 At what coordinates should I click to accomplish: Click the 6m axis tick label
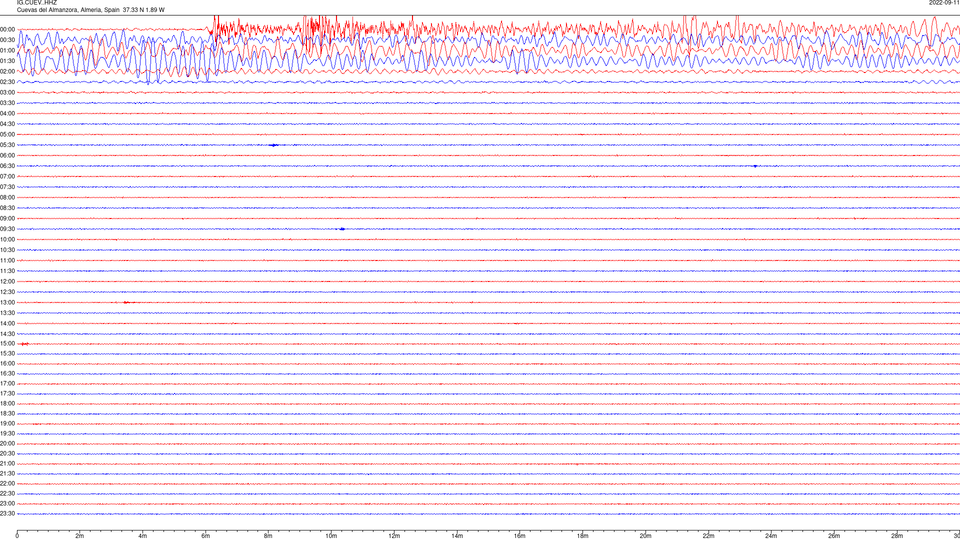(x=206, y=536)
